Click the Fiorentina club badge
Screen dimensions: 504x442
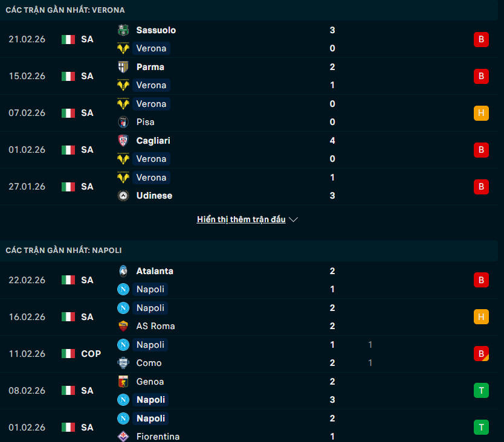123,436
